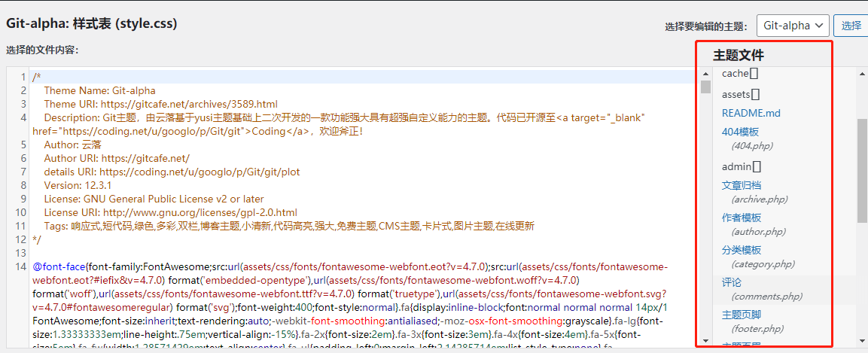Viewport: 868px width, 353px height.
Task: Click the Theme Name: Git-alpha line in the editor
Action: [x=99, y=90]
